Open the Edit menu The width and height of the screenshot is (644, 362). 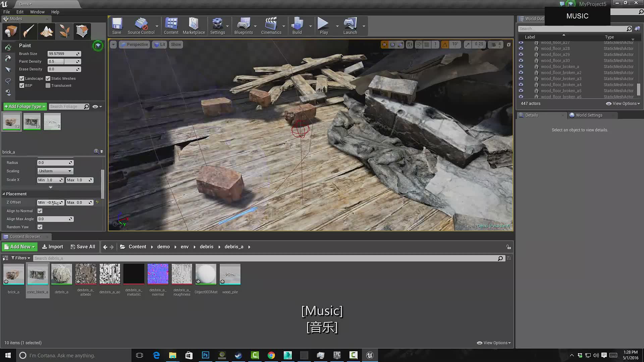(x=20, y=12)
